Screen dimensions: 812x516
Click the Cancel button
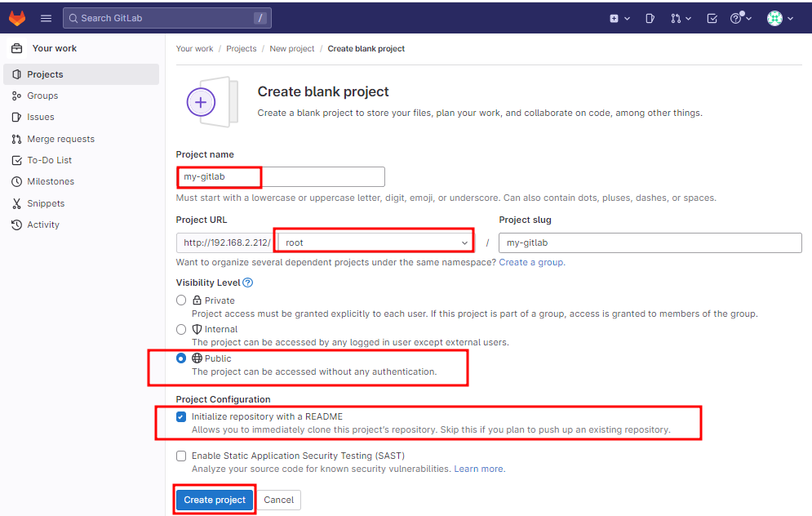coord(278,500)
